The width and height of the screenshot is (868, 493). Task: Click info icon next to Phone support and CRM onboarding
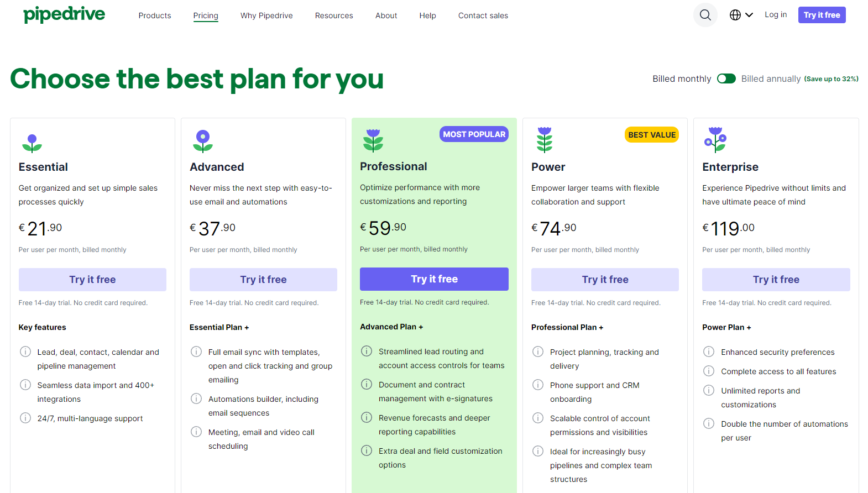tap(538, 385)
